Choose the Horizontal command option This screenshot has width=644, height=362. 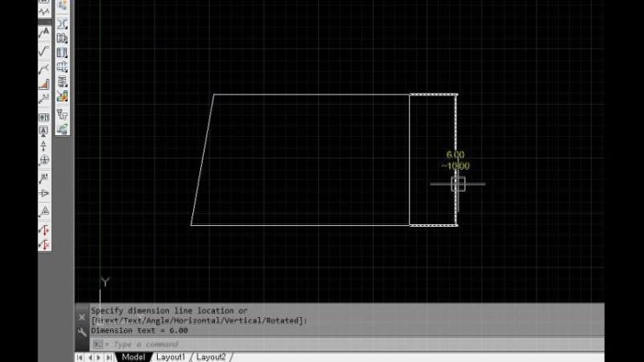197,320
